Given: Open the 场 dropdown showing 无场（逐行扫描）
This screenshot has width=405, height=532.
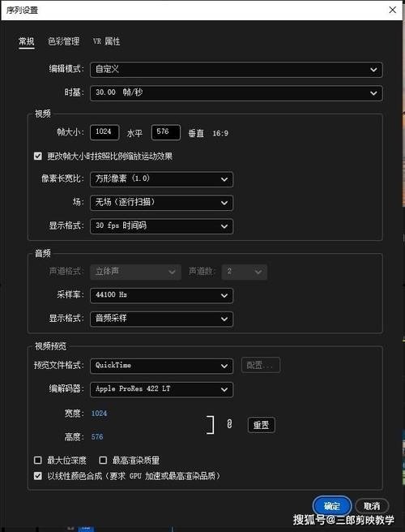Looking at the screenshot, I should point(161,203).
